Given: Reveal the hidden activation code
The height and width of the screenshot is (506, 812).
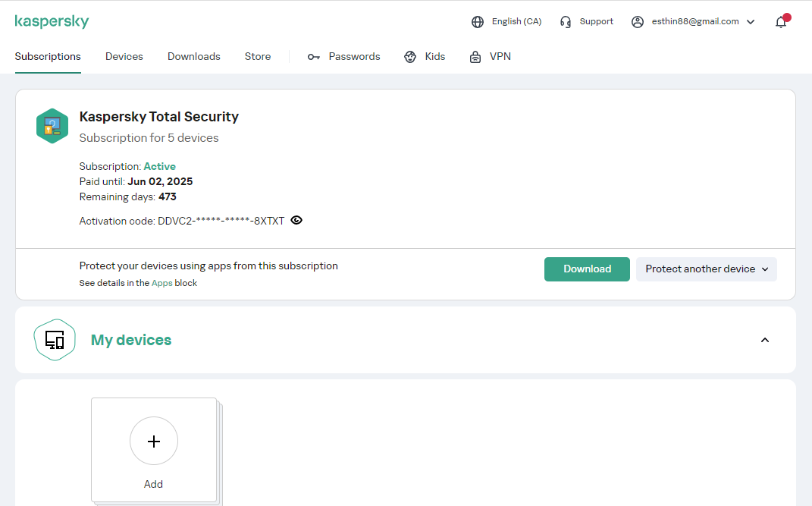Looking at the screenshot, I should pos(296,221).
